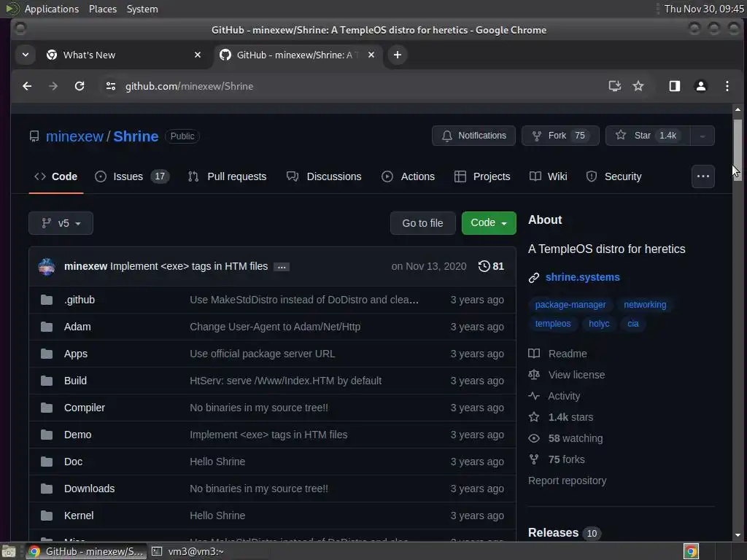The width and height of the screenshot is (747, 560).
Task: Open the Issues tab
Action: (132, 176)
